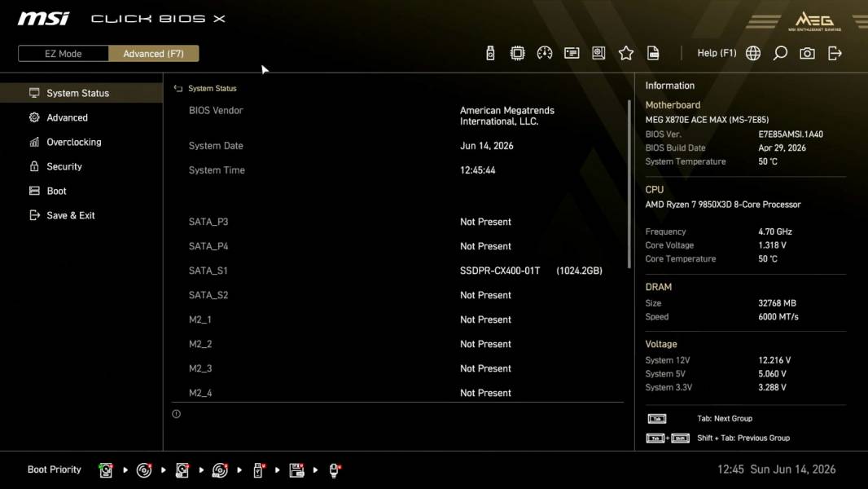Open the language globe icon
Image resolution: width=868 pixels, height=489 pixels.
click(753, 53)
